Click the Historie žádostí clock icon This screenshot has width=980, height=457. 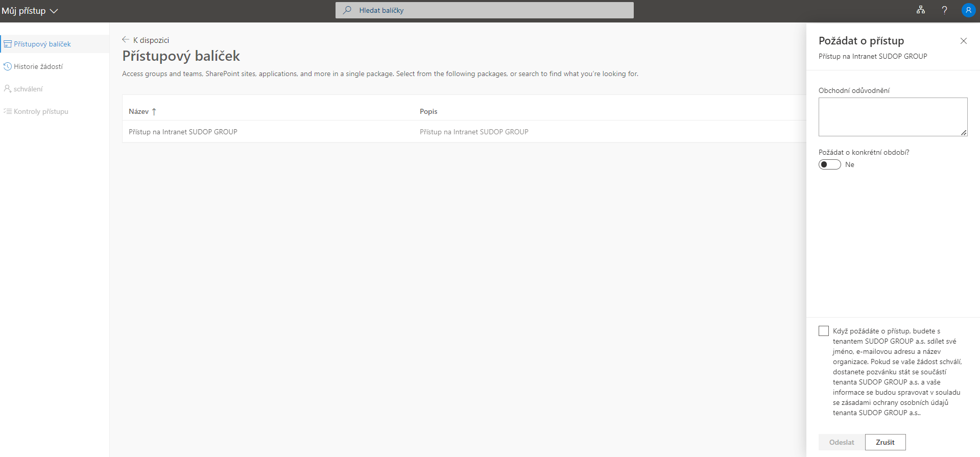coord(8,67)
